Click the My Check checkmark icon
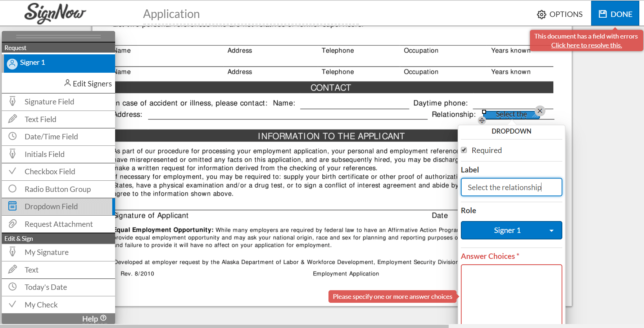Image resolution: width=644 pixels, height=328 pixels. (12, 304)
